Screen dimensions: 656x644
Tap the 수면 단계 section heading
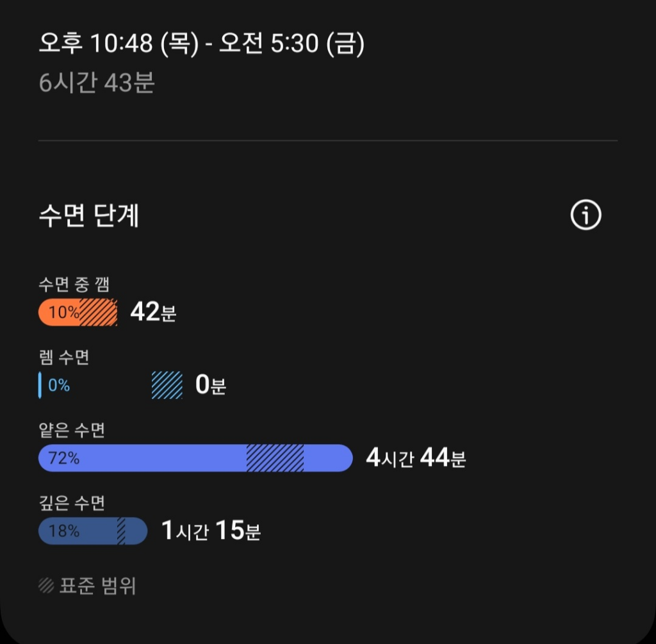pyautogui.click(x=88, y=217)
